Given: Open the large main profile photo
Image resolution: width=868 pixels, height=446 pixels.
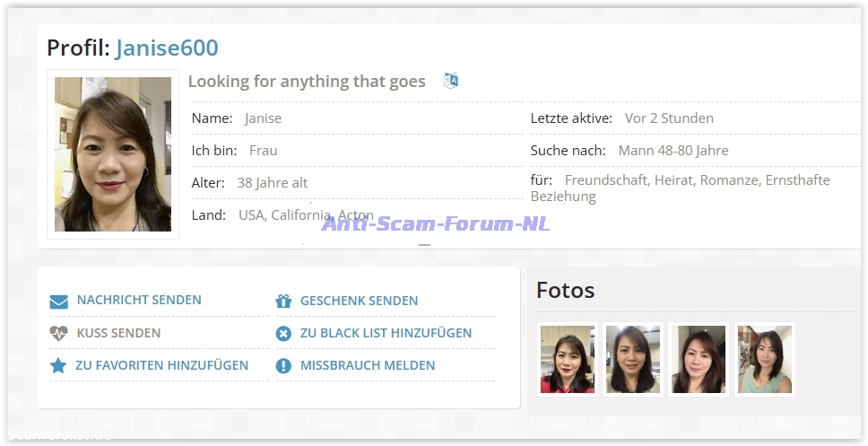Looking at the screenshot, I should pos(113,154).
